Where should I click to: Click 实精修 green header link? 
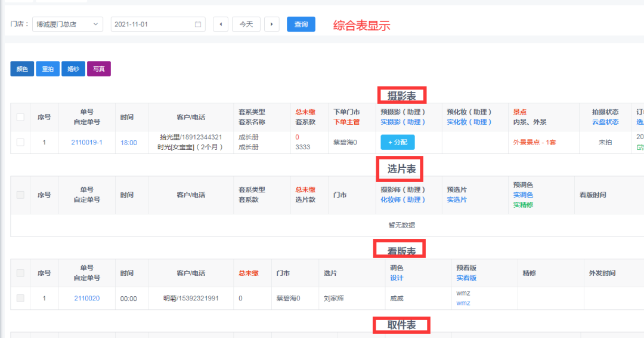pyautogui.click(x=523, y=205)
